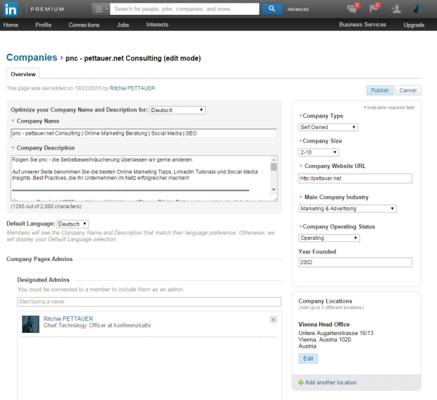Click the main search input field
The width and height of the screenshot is (437, 400).
185,9
